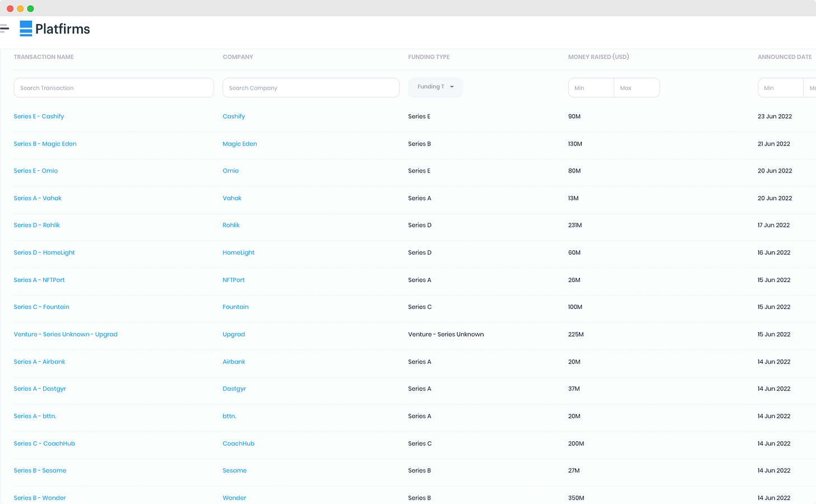Select the 225M money raised value
The width and height of the screenshot is (816, 504).
[x=576, y=334]
